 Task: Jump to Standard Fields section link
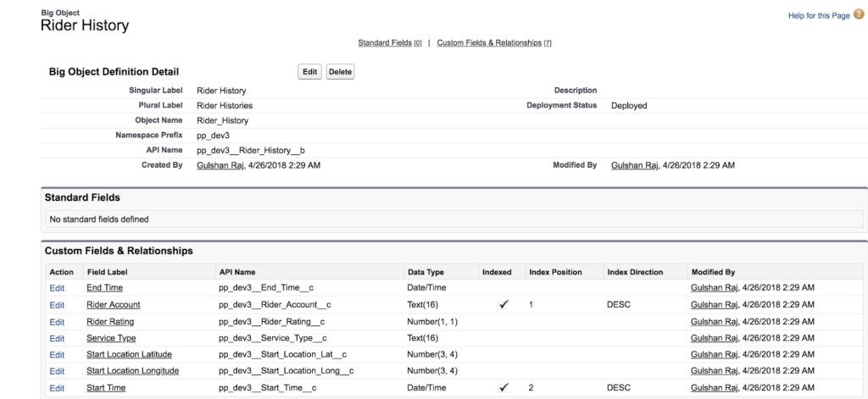(x=384, y=42)
